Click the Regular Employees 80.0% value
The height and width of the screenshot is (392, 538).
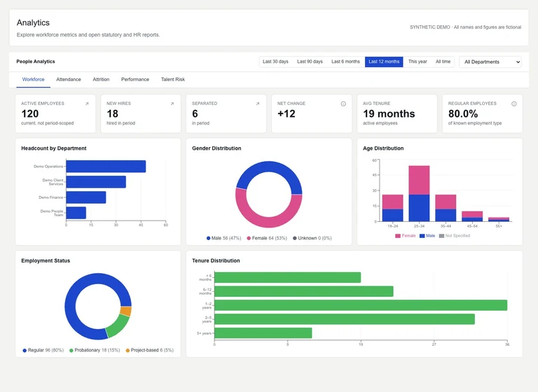pos(463,113)
